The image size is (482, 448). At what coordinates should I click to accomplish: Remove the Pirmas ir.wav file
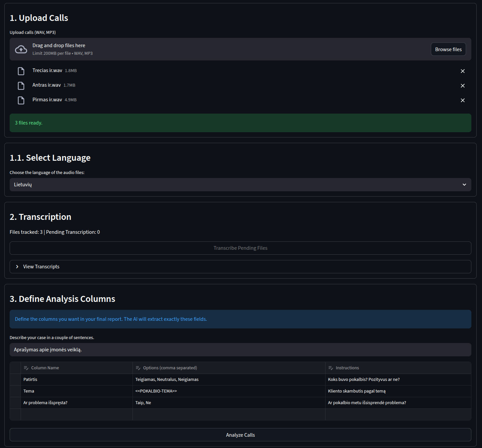click(462, 100)
